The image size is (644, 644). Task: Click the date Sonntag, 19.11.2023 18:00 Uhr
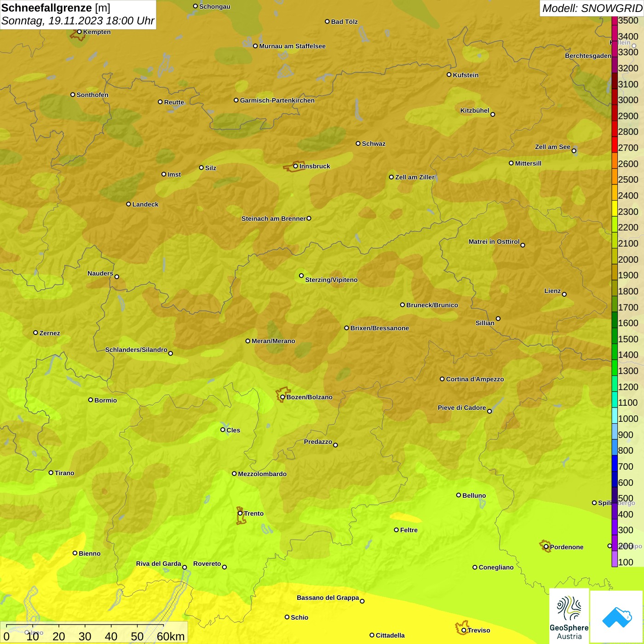[x=78, y=21]
